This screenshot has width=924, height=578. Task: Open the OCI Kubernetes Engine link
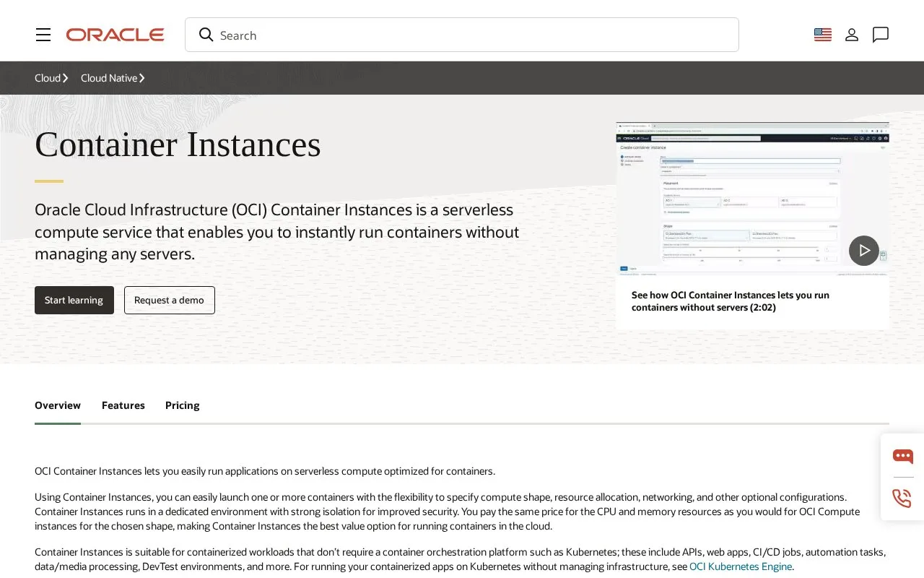[741, 566]
